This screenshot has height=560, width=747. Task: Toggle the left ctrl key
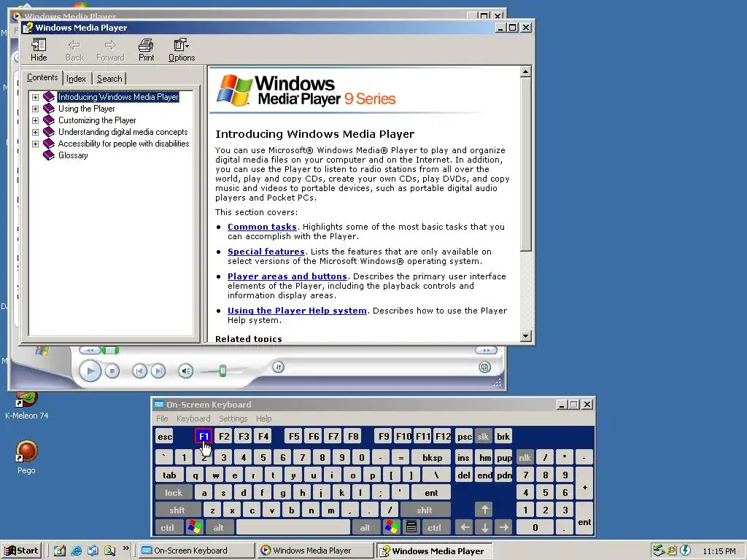[x=168, y=528]
